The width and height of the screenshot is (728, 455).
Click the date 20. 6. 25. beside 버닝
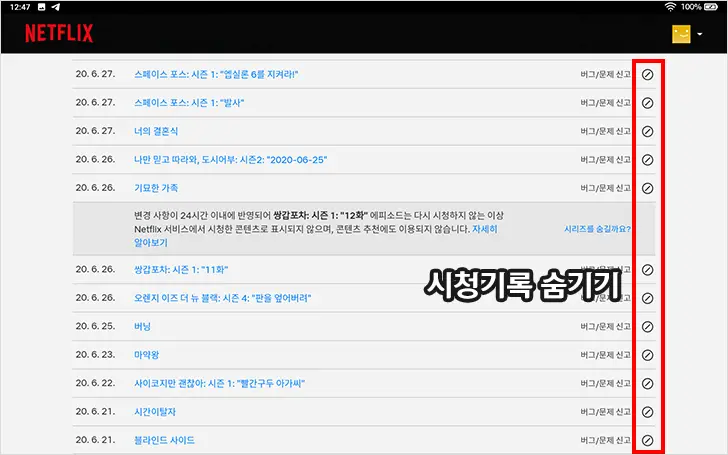pyautogui.click(x=95, y=326)
